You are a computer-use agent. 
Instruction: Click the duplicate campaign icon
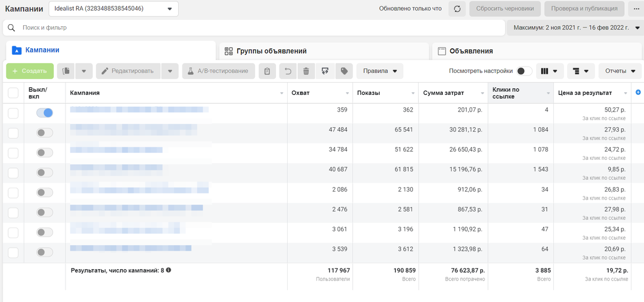click(67, 71)
